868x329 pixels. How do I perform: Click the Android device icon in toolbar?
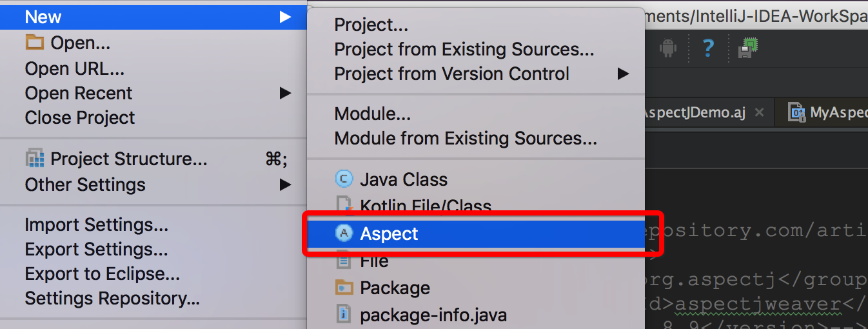tap(667, 48)
